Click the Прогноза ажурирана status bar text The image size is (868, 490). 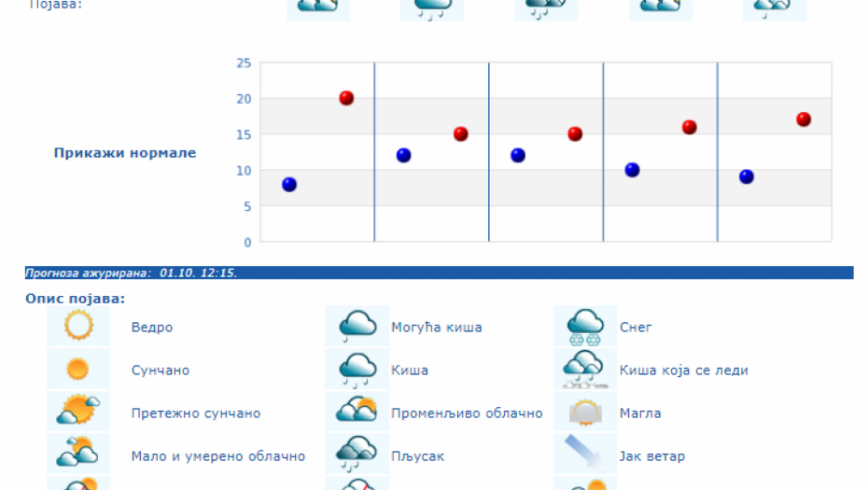[x=131, y=273]
